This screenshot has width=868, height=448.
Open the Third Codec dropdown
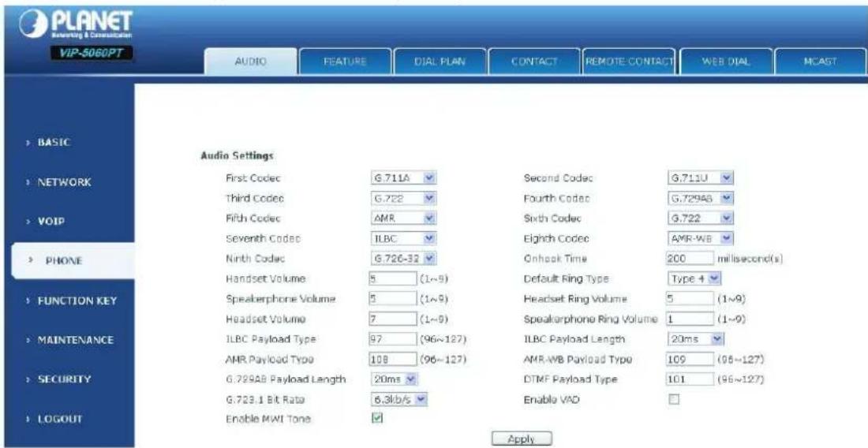(402, 198)
